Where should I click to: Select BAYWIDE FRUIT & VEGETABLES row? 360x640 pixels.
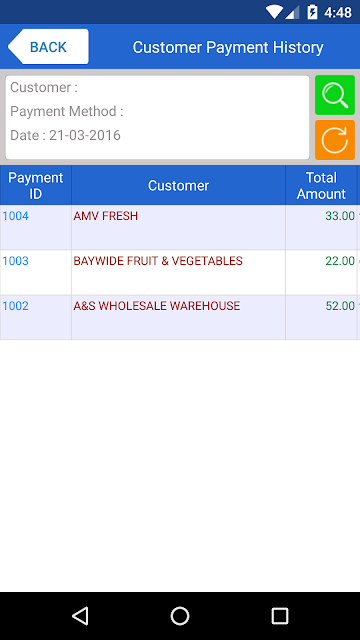180,272
